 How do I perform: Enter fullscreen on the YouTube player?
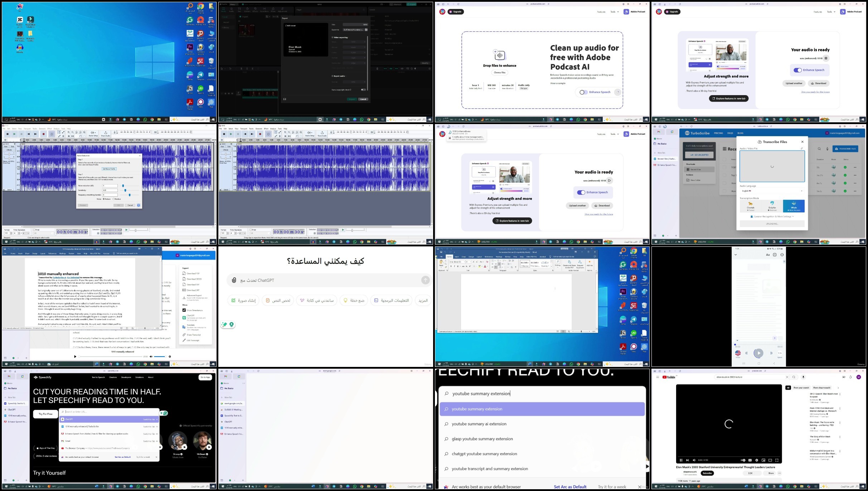777,460
